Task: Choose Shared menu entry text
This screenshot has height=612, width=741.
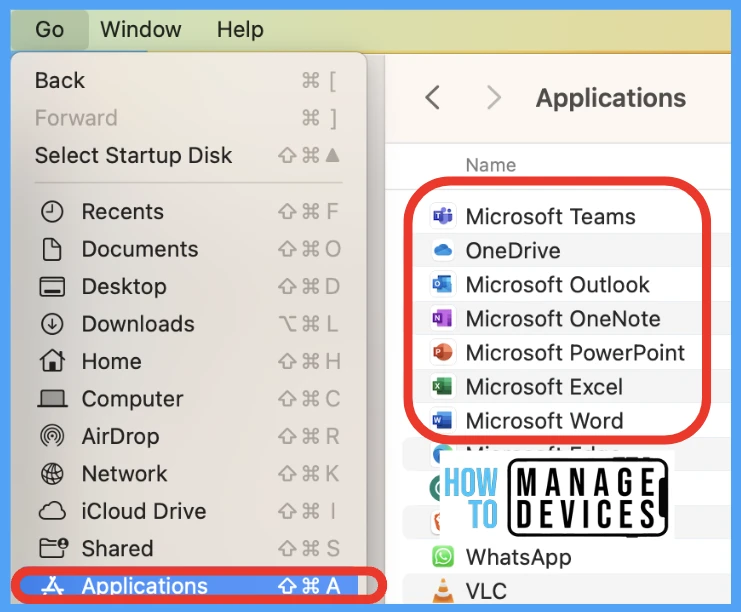Action: [x=117, y=549]
